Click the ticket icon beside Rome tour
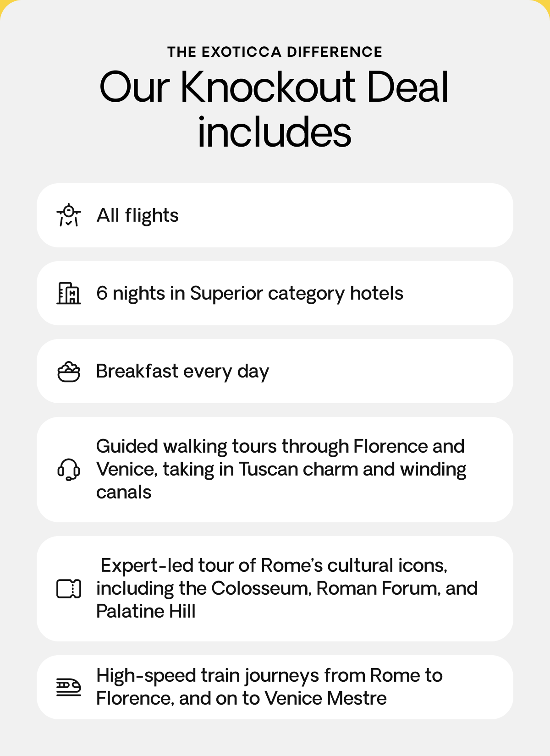 tap(69, 589)
